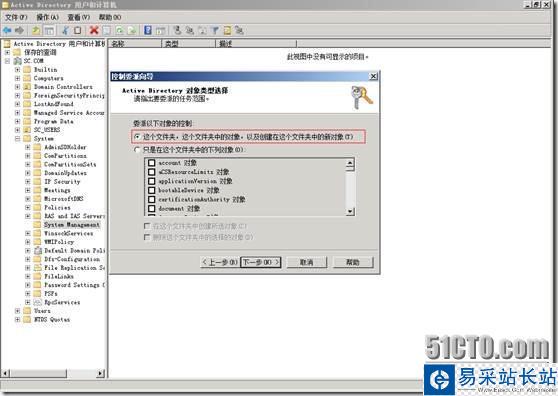Click the 下一步 (Next) wizard button
This screenshot has width=558, height=396.
[x=260, y=263]
